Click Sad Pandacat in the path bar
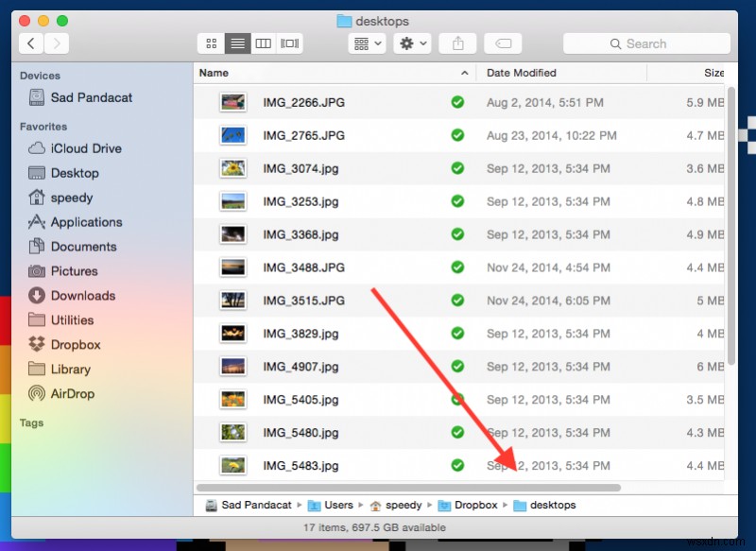This screenshot has height=551, width=756. pyautogui.click(x=249, y=506)
